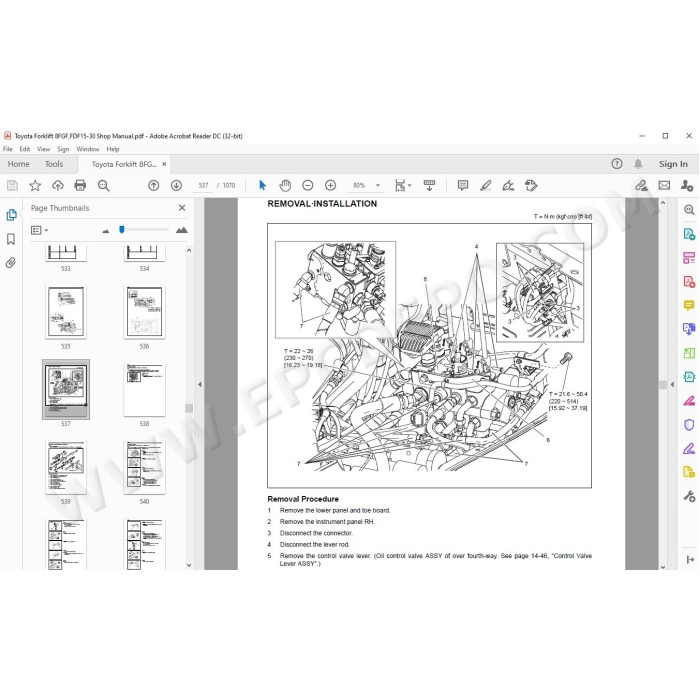Open the Bookmarks panel icon
The image size is (700, 700).
[x=11, y=239]
